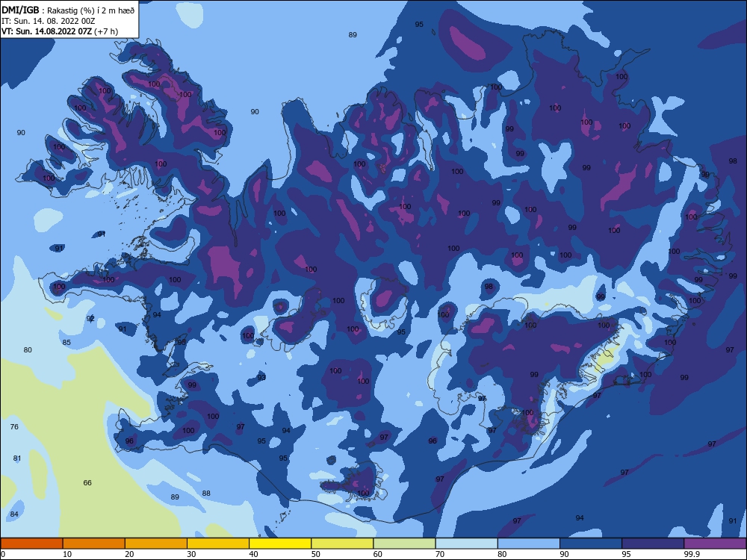Click the humidity value '92' on the map
Viewport: 747px width, 560px height.
(x=90, y=319)
